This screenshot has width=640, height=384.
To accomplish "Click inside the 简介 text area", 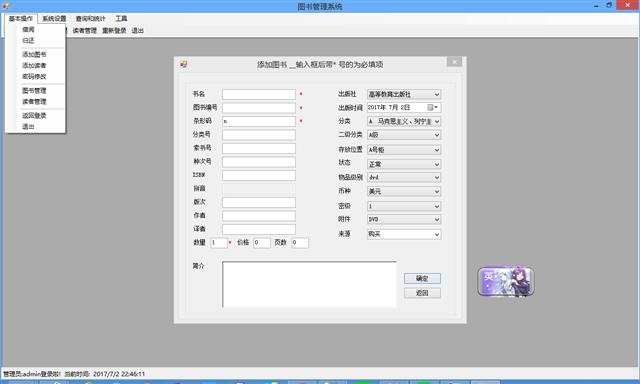I will tap(309, 284).
